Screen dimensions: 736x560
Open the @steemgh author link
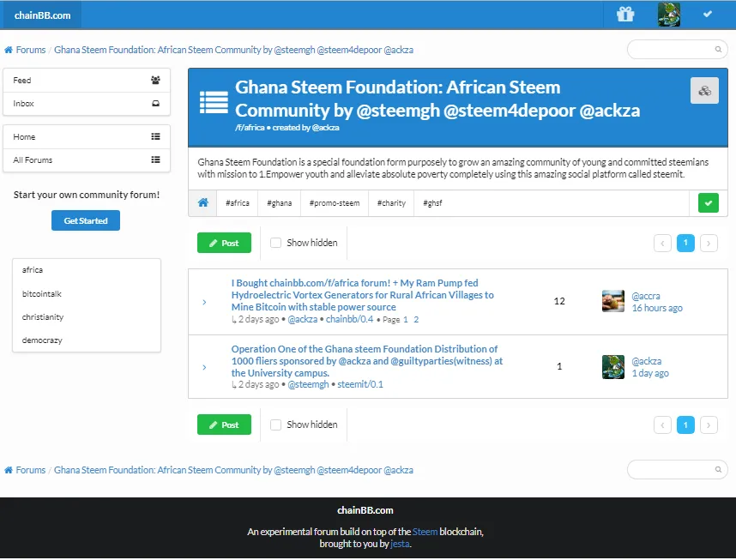point(308,384)
